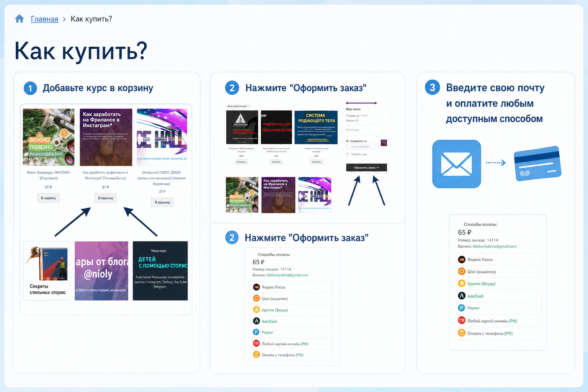Click "Оплата с телефона (РФ)" text in the second Оформить заказ section
The image size is (588, 392).
point(283,355)
